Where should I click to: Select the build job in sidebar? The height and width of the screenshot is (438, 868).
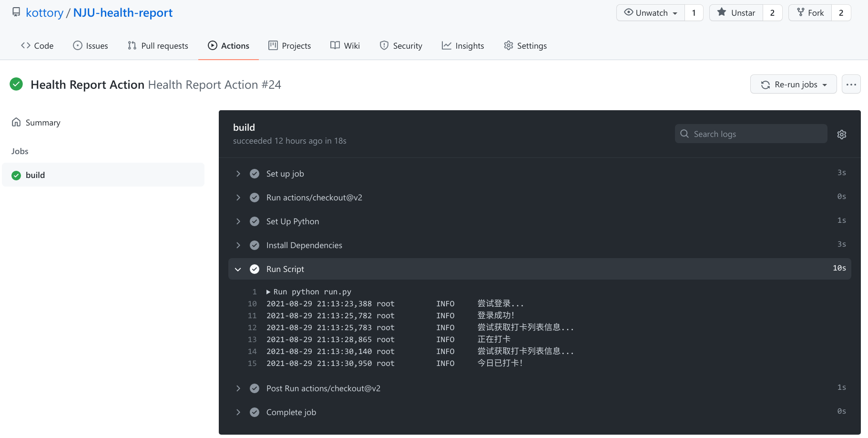103,175
